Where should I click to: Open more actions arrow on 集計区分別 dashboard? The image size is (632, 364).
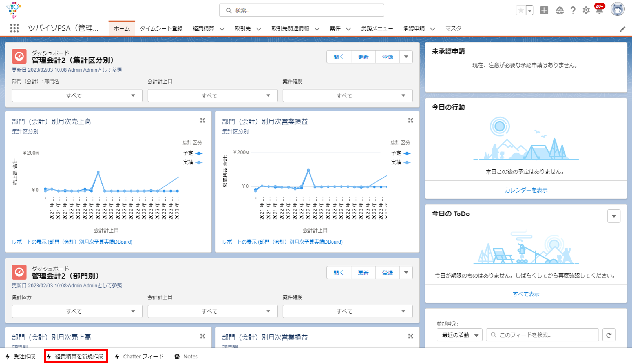(x=406, y=57)
